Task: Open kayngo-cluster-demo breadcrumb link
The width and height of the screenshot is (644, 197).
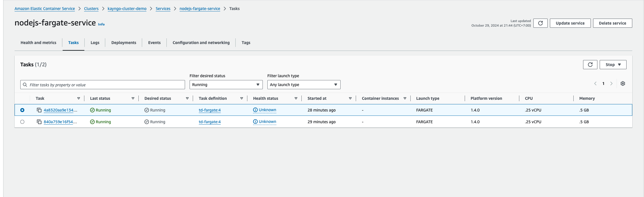Action: click(127, 9)
